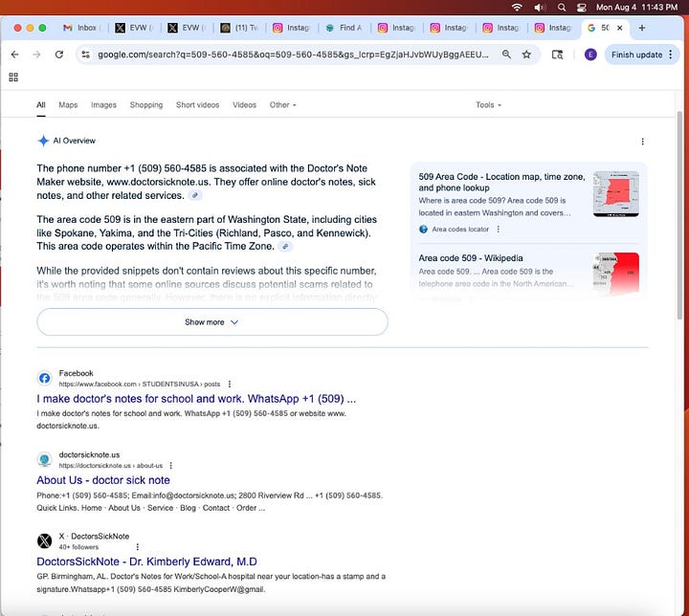The width and height of the screenshot is (689, 616).
Task: Click the date and time in menu bar
Action: [x=636, y=7]
